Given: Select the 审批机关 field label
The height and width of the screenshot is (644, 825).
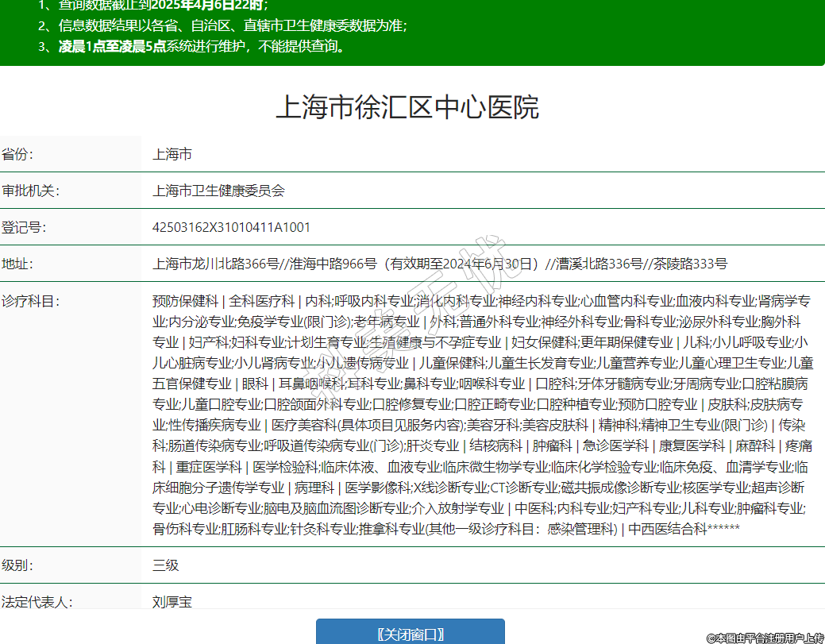Looking at the screenshot, I should pos(30,191).
